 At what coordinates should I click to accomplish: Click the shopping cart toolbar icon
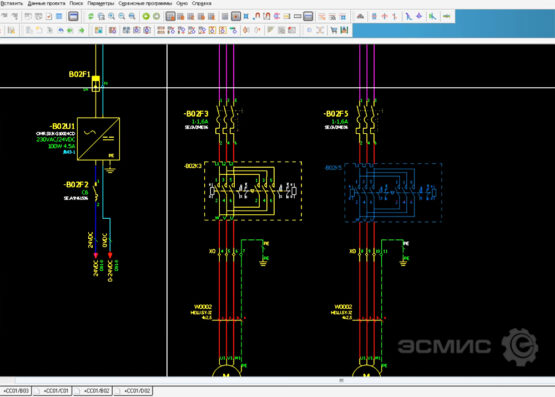point(333,30)
